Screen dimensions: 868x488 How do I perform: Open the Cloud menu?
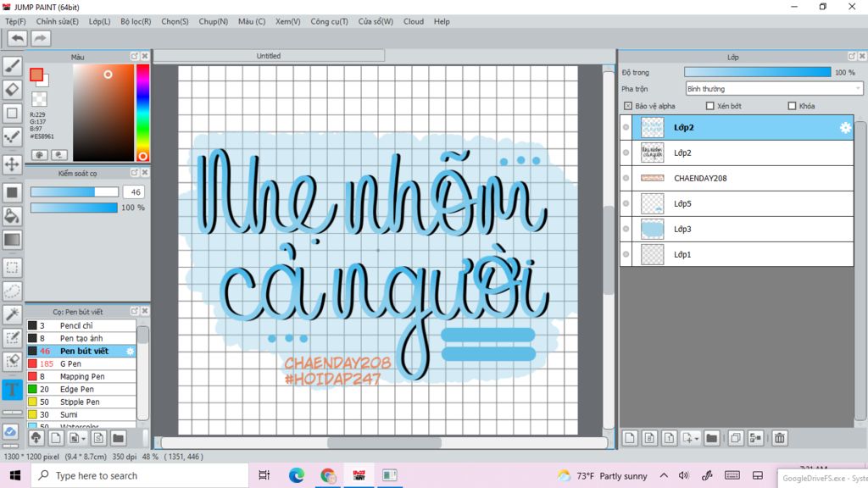(x=414, y=21)
